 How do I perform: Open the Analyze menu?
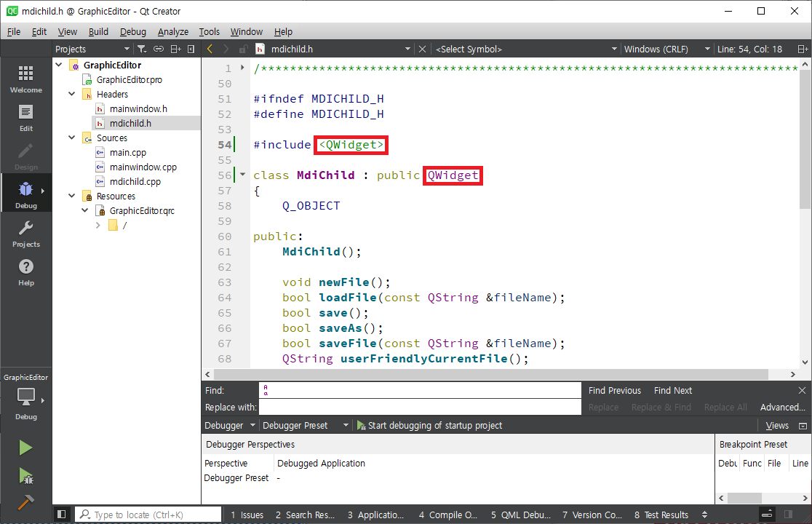(x=173, y=31)
